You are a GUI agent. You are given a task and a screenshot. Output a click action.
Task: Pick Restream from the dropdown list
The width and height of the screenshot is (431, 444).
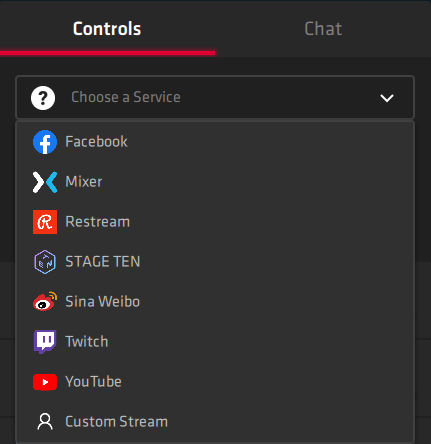[x=215, y=222]
